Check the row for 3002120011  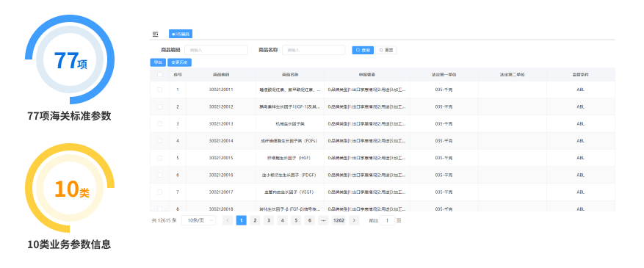pyautogui.click(x=160, y=90)
